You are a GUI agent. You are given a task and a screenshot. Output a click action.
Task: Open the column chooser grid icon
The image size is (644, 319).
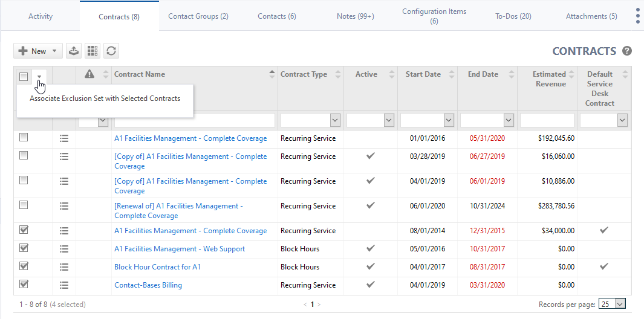click(x=93, y=51)
